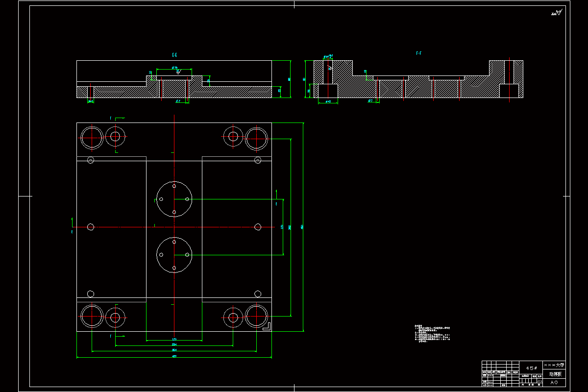Click the surface roughness symbol at sheet corner

pyautogui.click(x=557, y=13)
